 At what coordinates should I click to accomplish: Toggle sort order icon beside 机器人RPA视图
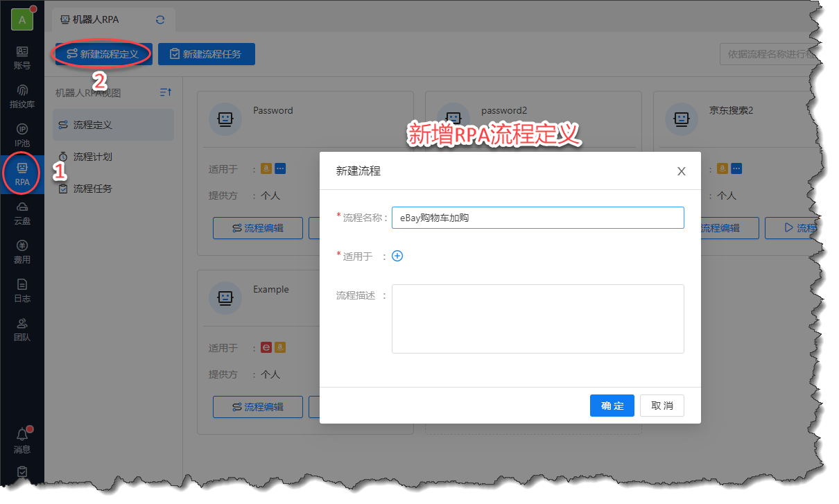pyautogui.click(x=166, y=92)
